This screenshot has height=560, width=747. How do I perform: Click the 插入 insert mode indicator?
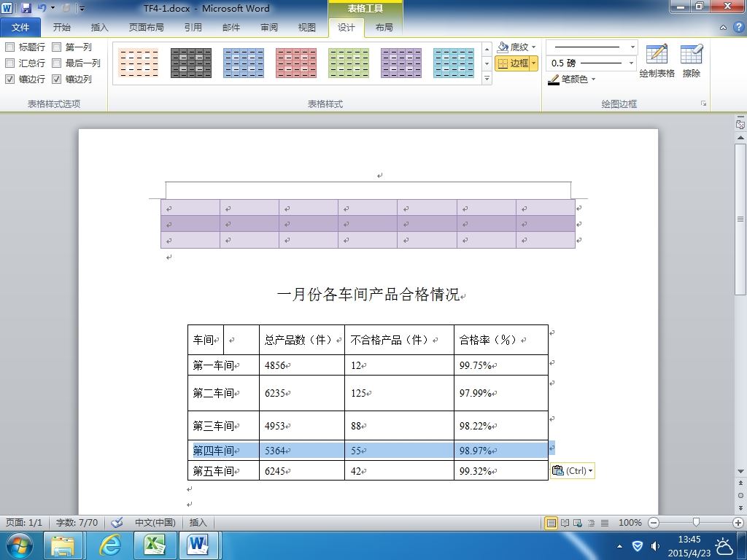click(198, 522)
